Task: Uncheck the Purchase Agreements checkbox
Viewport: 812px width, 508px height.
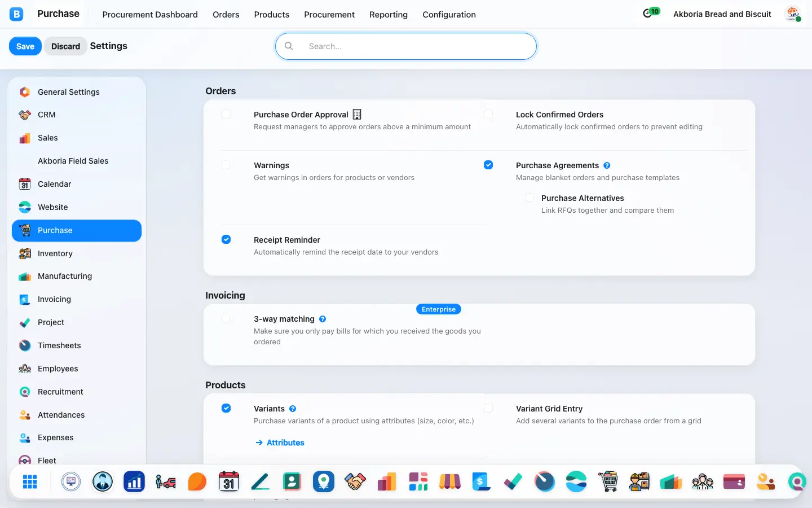Action: 488,165
